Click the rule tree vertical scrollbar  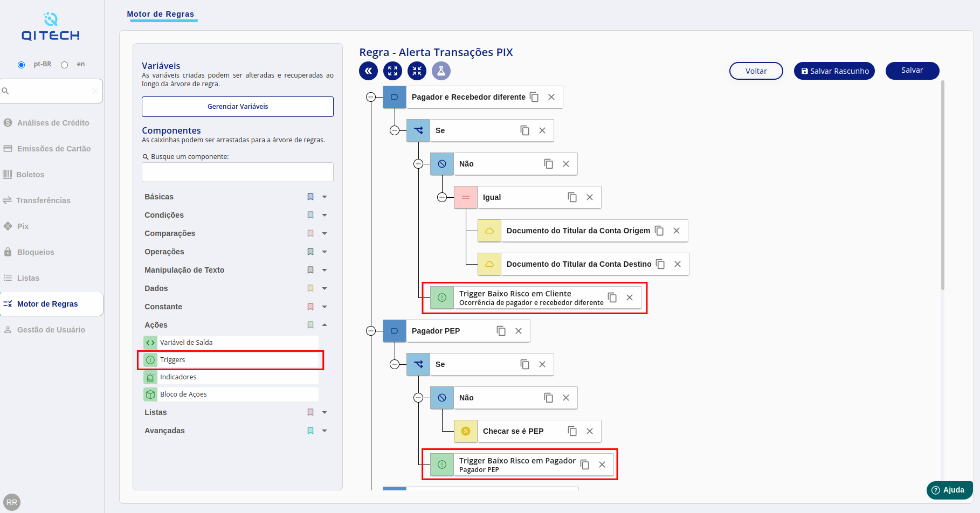[x=943, y=185]
